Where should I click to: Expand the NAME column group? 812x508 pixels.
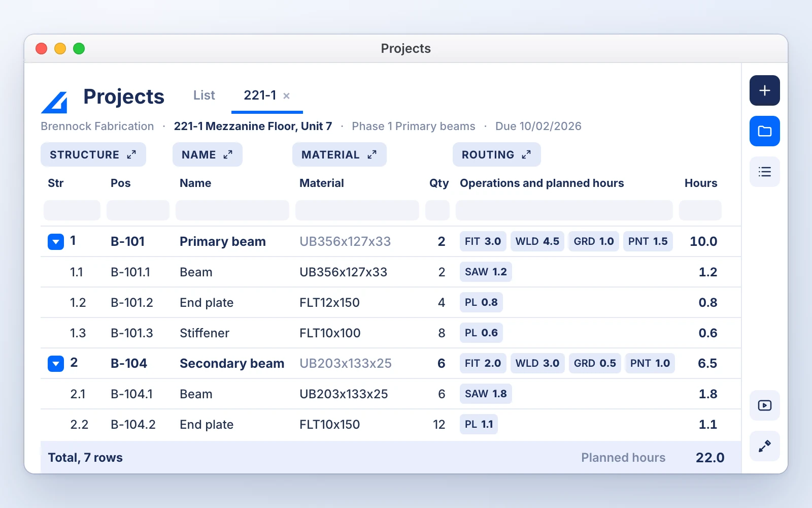(x=207, y=154)
